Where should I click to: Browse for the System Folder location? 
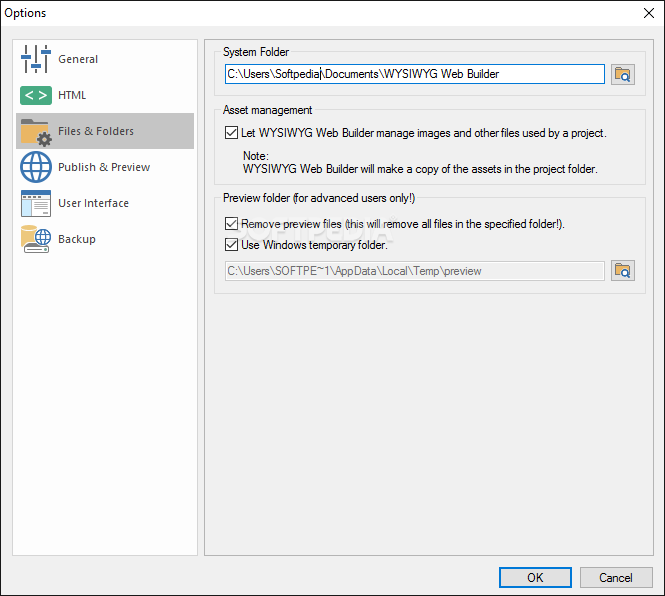623,75
